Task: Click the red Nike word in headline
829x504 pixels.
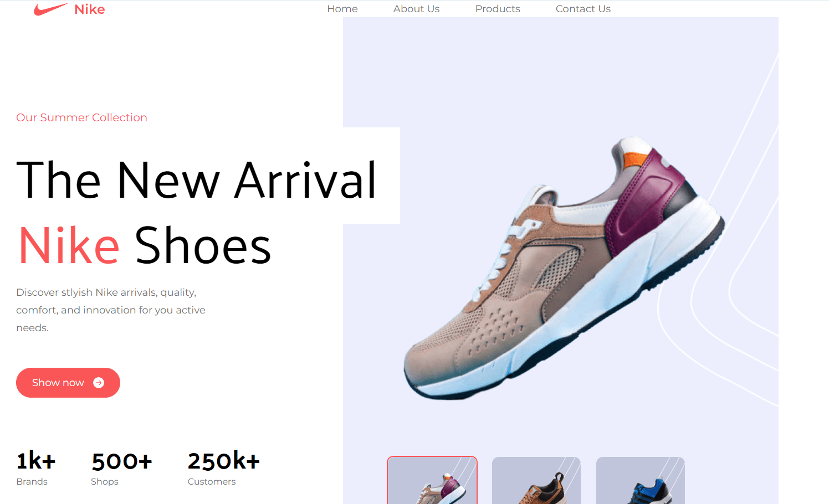Action: pyautogui.click(x=69, y=245)
